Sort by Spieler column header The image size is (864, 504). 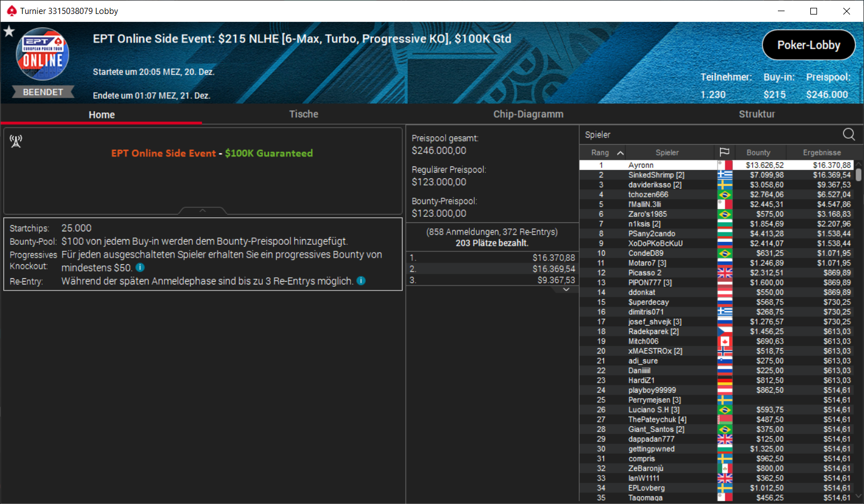pos(667,153)
